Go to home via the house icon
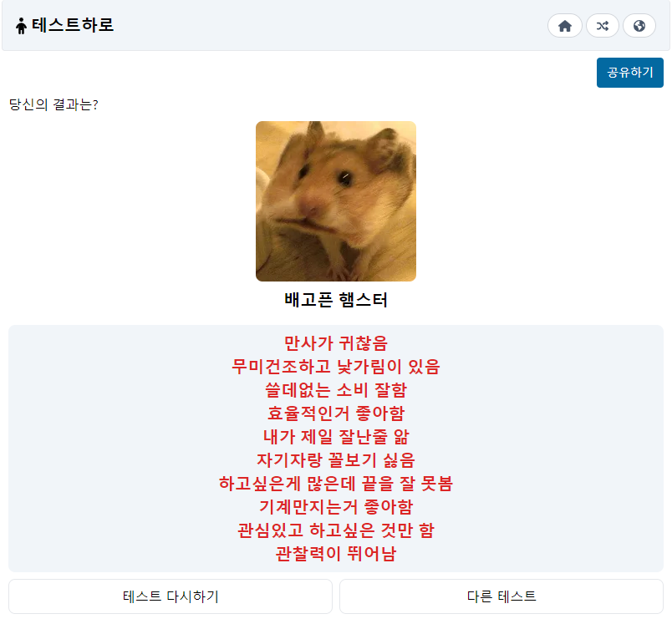 point(564,26)
